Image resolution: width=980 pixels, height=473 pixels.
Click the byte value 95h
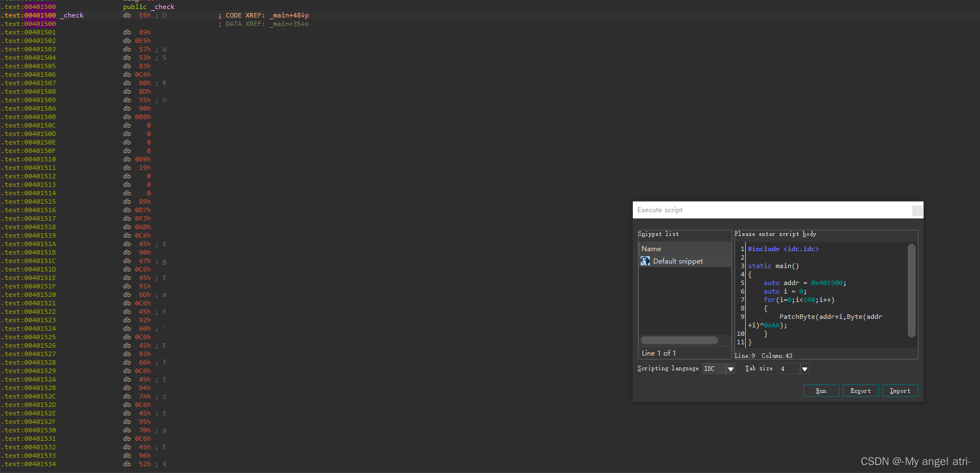pyautogui.click(x=145, y=422)
